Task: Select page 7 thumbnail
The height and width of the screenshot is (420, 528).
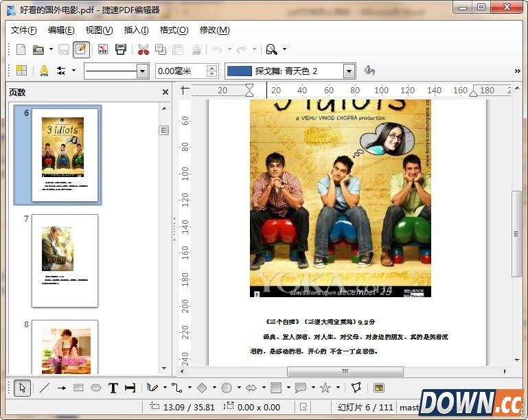Action: [65, 261]
